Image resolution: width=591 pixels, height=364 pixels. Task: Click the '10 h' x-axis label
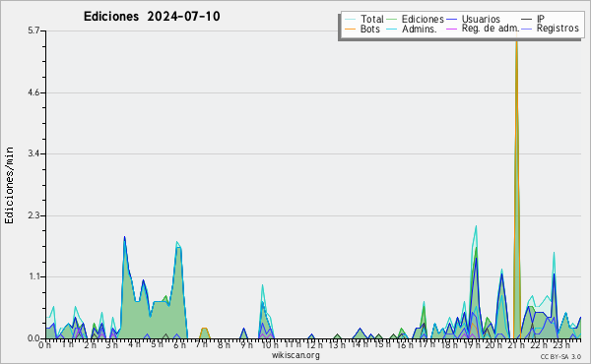(x=270, y=345)
